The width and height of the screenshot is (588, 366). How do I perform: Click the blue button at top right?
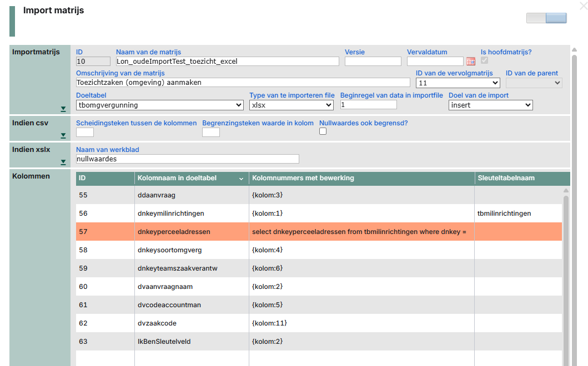tap(556, 18)
